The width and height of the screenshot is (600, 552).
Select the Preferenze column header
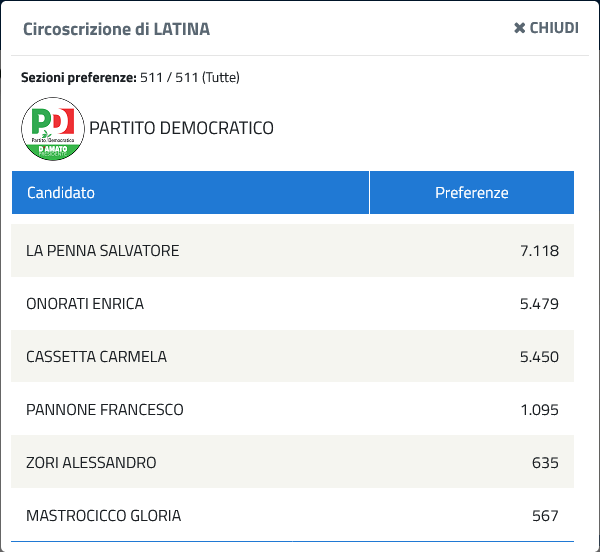coord(472,192)
